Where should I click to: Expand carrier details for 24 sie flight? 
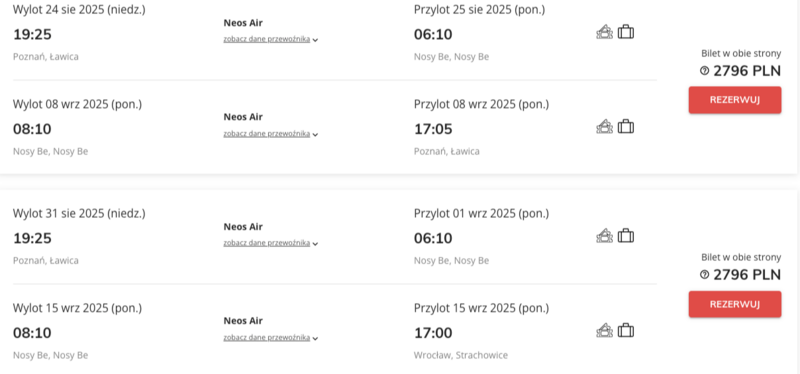[x=270, y=39]
